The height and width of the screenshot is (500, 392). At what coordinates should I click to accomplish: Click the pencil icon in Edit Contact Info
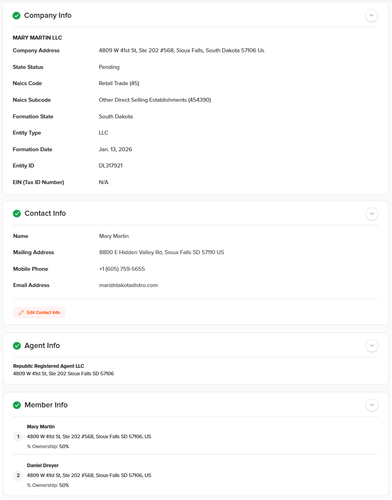(x=21, y=312)
